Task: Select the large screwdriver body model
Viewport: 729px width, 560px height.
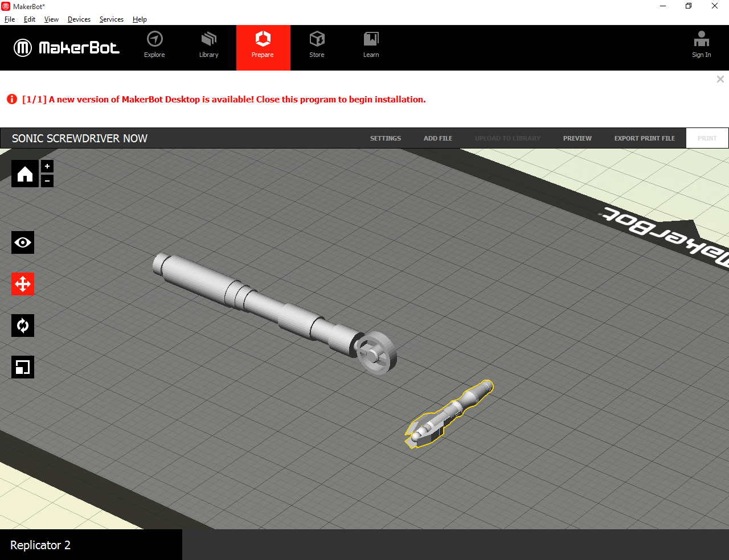Action: coord(275,314)
